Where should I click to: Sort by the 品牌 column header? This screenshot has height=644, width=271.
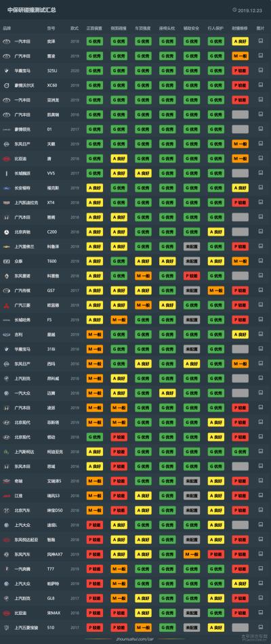coord(7,28)
